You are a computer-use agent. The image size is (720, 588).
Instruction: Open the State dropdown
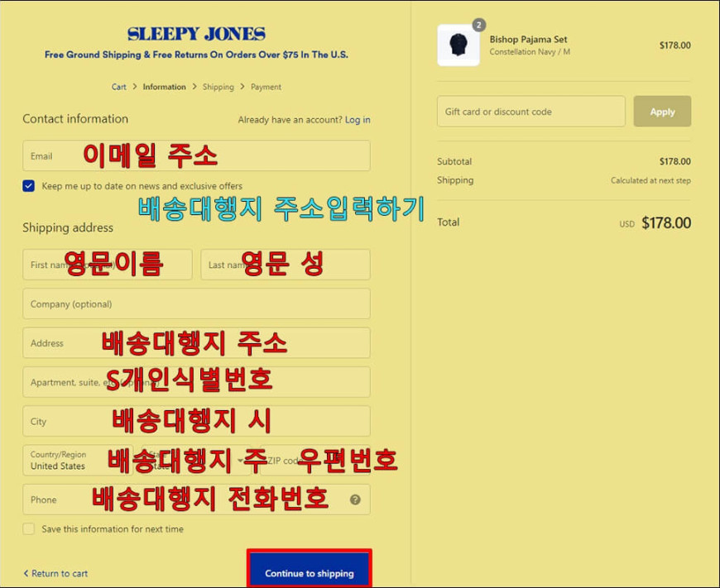(196, 461)
